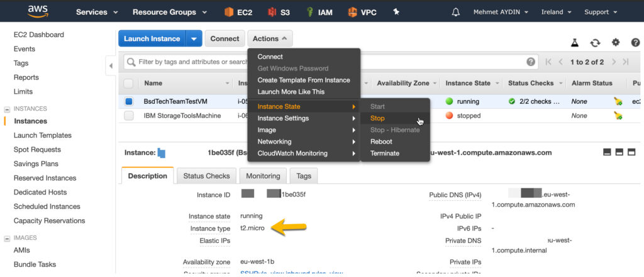Click Launch Instance button
This screenshot has width=644, height=277.
[152, 38]
